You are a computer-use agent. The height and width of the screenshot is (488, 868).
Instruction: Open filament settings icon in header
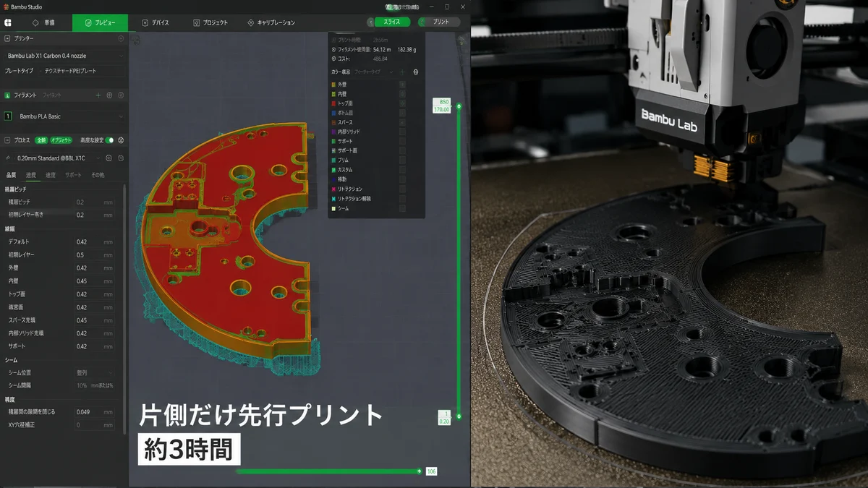[x=121, y=95]
